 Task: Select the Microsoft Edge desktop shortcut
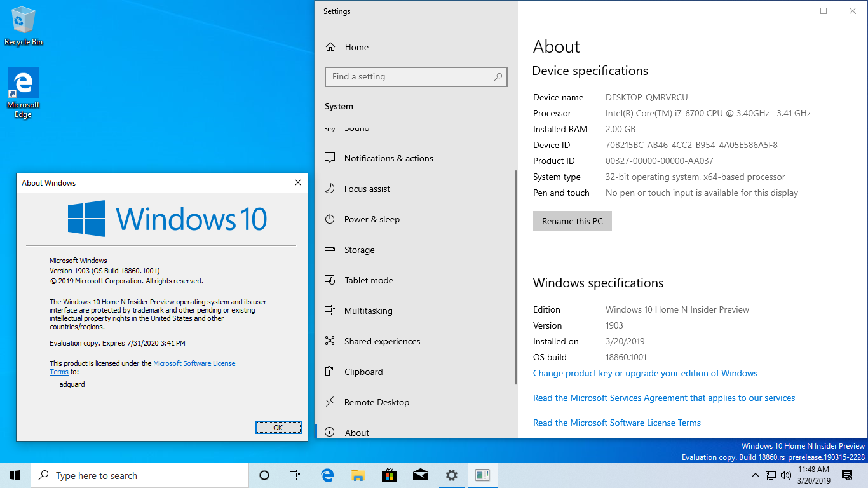pos(24,93)
